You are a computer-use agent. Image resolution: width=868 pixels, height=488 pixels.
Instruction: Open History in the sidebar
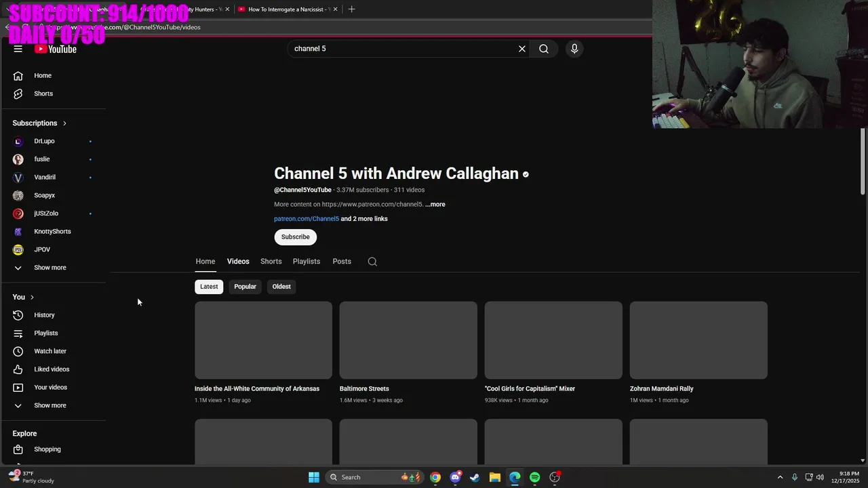54,315
